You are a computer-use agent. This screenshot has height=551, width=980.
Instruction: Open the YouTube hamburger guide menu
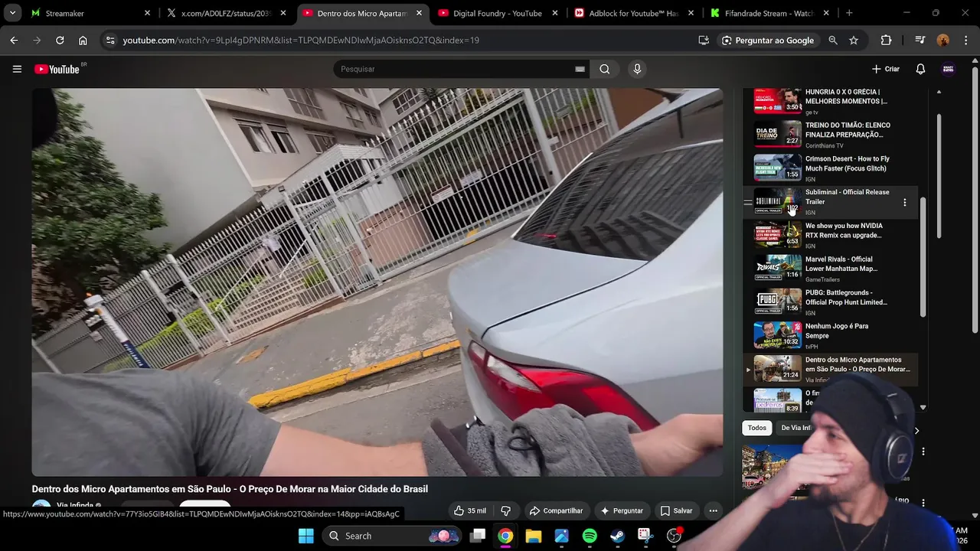pyautogui.click(x=17, y=69)
